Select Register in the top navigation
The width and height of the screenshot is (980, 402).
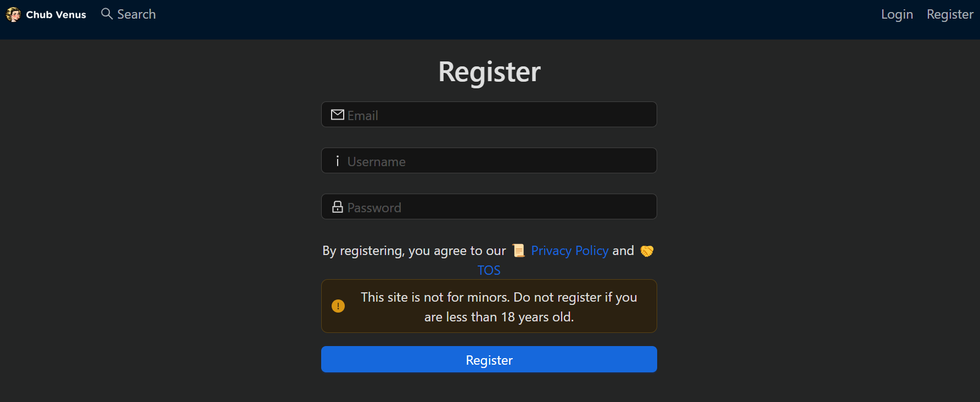tap(949, 14)
